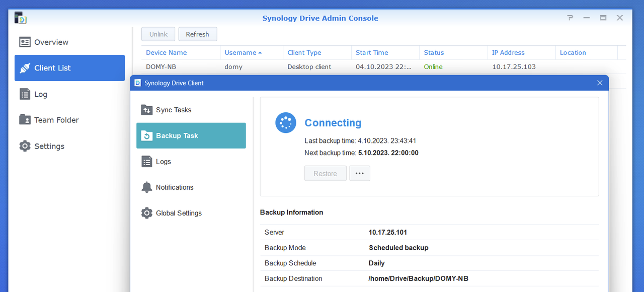Click the Synology Drive Client title icon
Image resolution: width=644 pixels, height=292 pixels.
(138, 83)
